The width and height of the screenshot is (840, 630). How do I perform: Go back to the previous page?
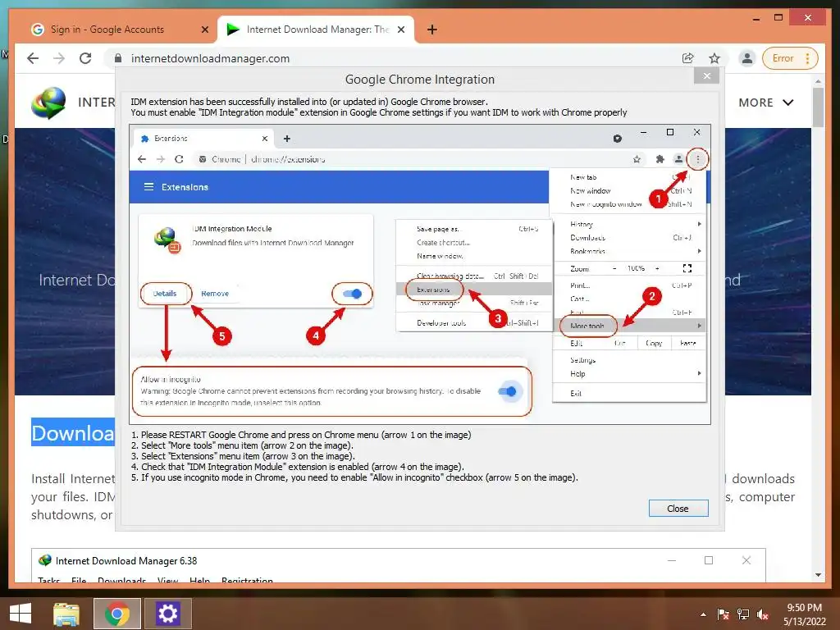[x=33, y=58]
